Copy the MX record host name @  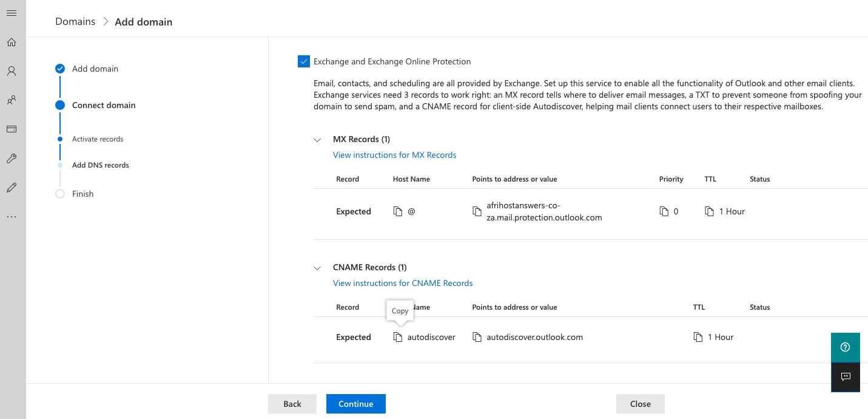pyautogui.click(x=398, y=211)
